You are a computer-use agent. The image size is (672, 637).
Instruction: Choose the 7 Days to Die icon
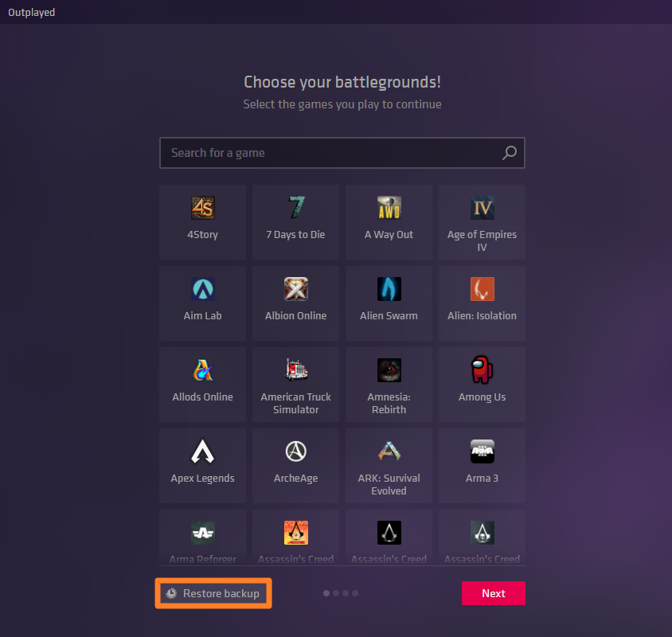pos(295,208)
